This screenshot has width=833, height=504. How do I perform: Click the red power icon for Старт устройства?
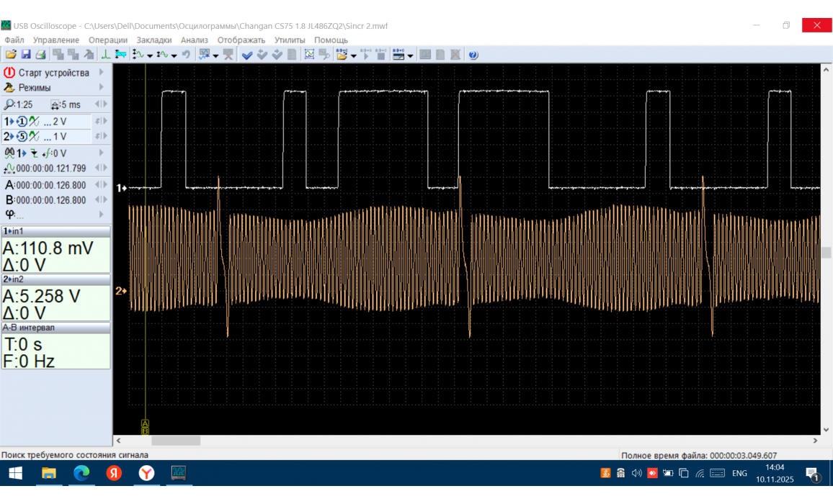(x=9, y=73)
